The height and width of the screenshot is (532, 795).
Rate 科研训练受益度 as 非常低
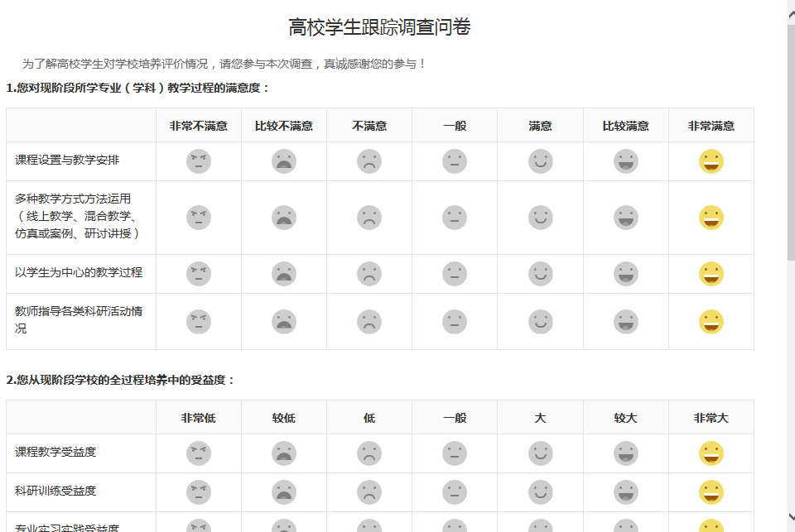(x=199, y=492)
